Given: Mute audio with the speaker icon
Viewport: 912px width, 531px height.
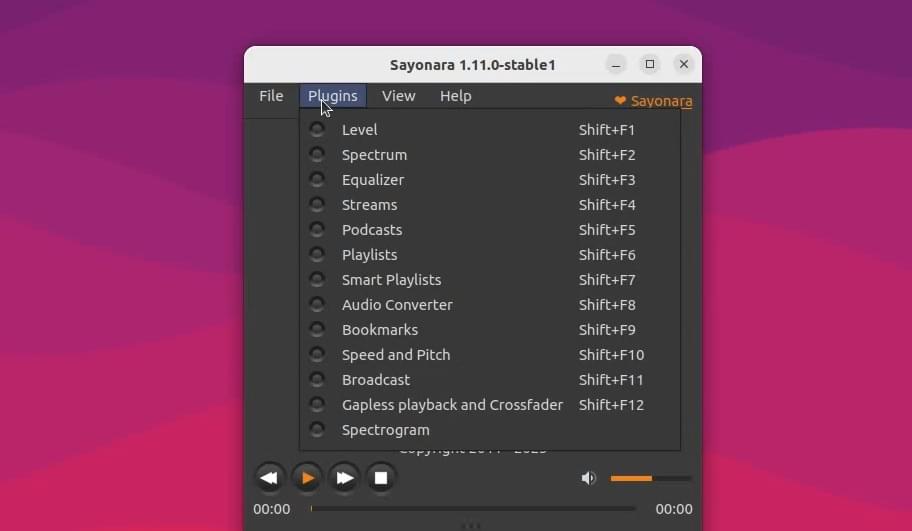Looking at the screenshot, I should coord(589,478).
